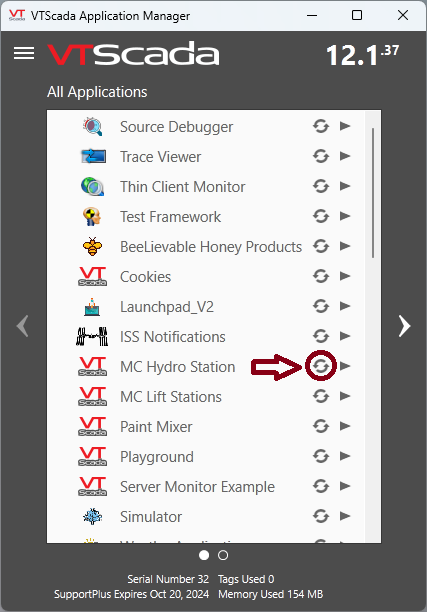Image resolution: width=427 pixels, height=612 pixels.
Task: Click the refresh icon for Thin Client Monitor
Action: click(321, 186)
